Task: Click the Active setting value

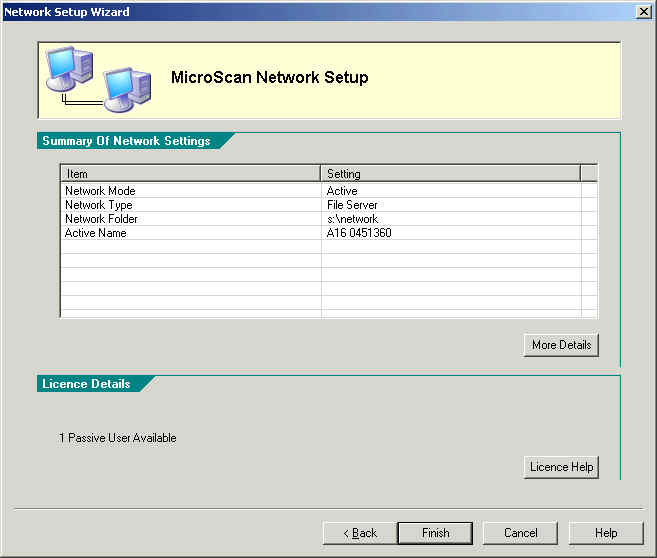Action: (342, 191)
